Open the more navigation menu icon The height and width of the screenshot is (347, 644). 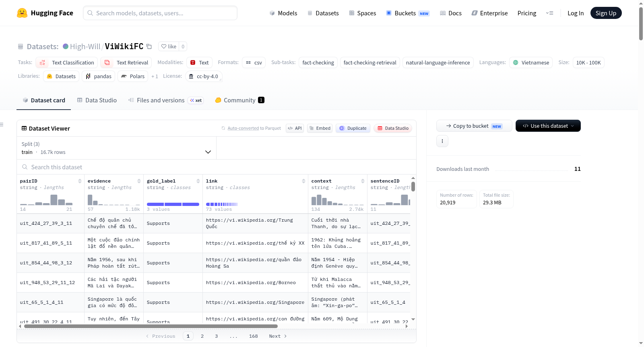click(549, 13)
